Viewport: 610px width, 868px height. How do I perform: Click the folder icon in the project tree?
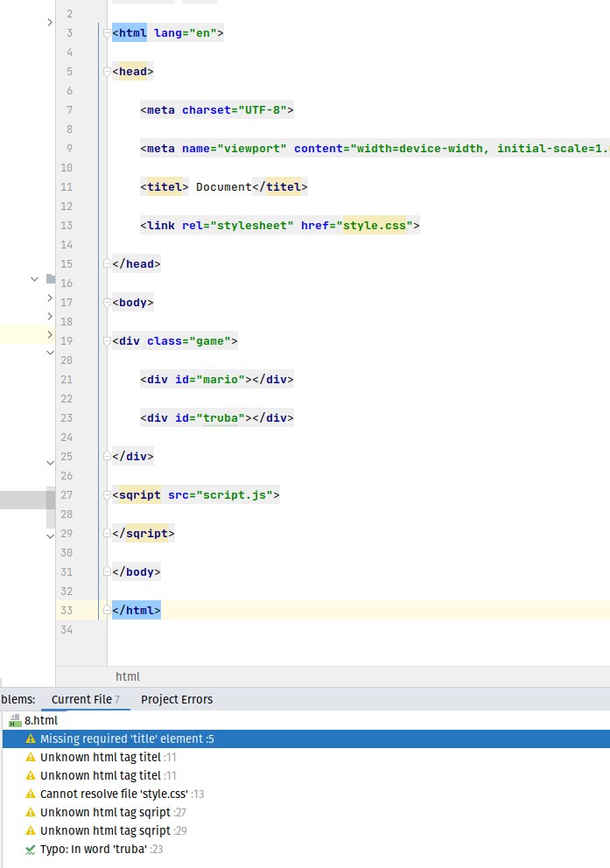51,278
